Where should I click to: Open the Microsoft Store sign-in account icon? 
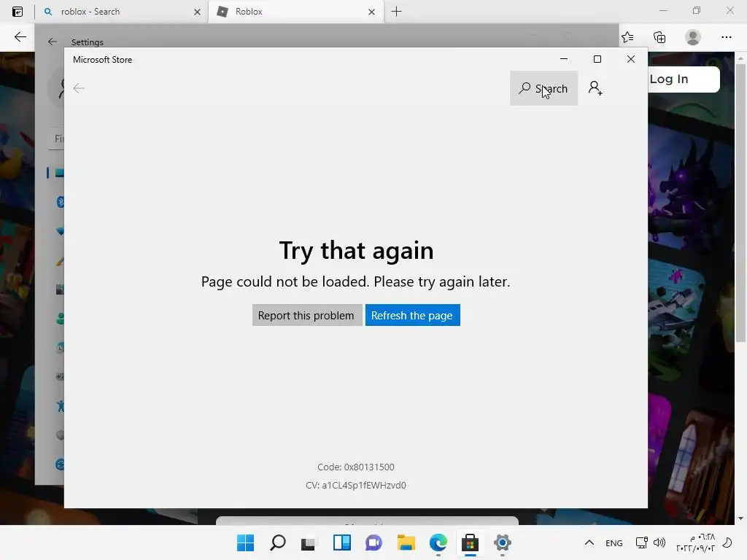(x=595, y=88)
